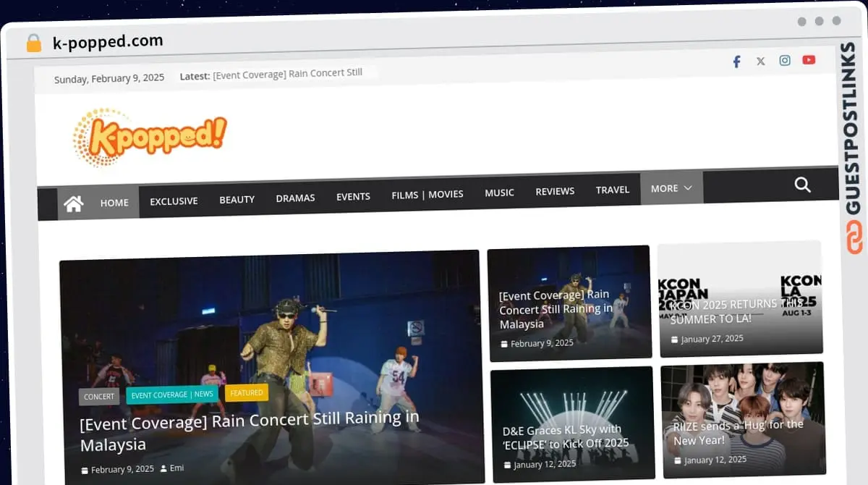Image resolution: width=868 pixels, height=485 pixels.
Task: Expand the MORE dropdown menu
Action: [670, 187]
